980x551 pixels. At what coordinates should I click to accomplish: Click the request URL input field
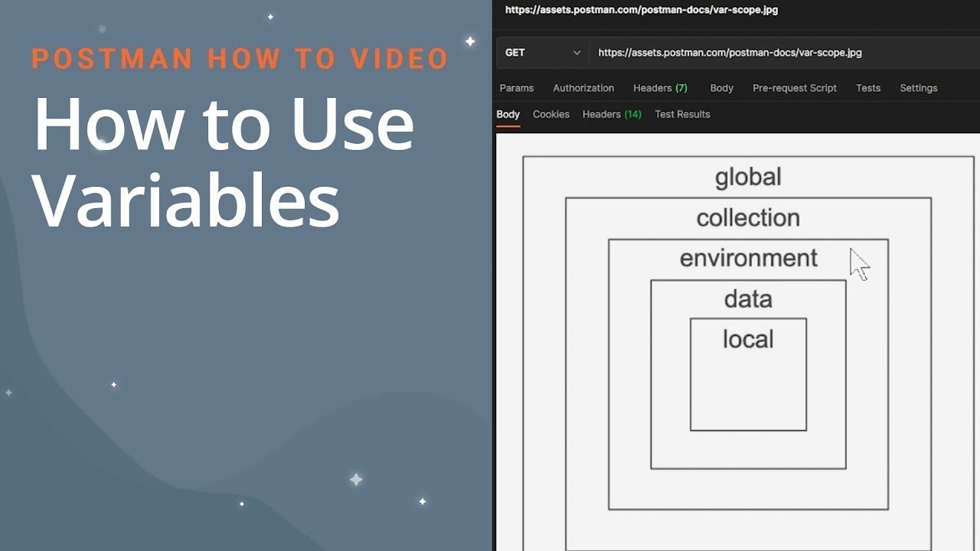(x=785, y=53)
